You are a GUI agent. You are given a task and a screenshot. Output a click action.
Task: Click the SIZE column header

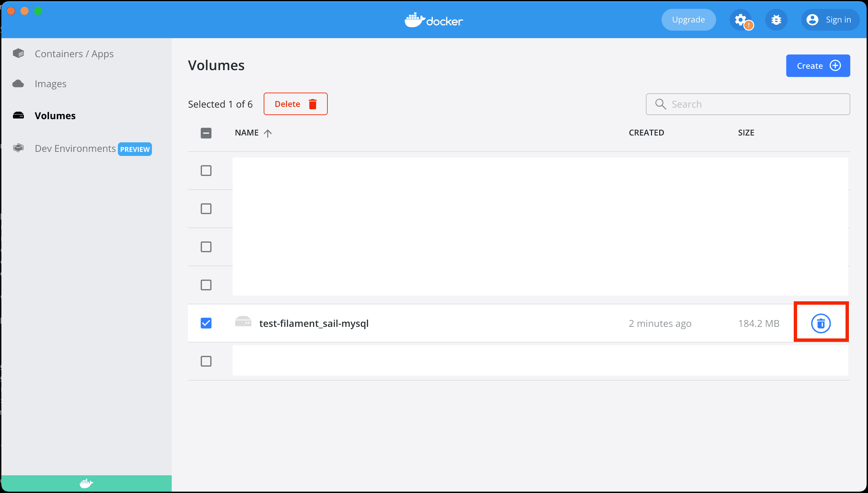746,133
